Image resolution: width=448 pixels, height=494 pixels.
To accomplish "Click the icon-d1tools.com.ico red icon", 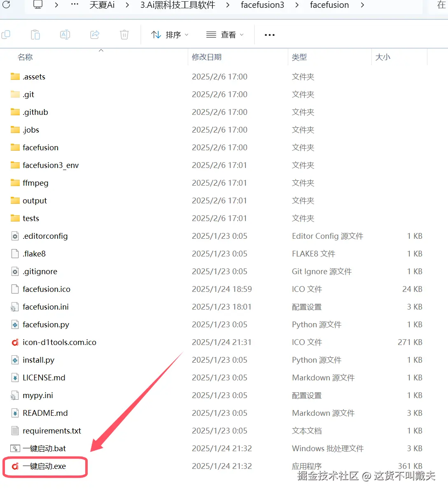I will (x=15, y=342).
